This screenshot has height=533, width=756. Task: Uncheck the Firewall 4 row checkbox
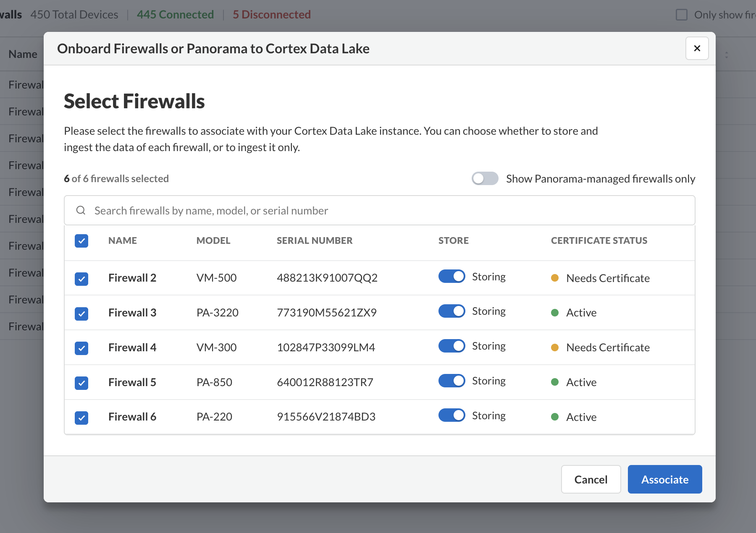[81, 348]
